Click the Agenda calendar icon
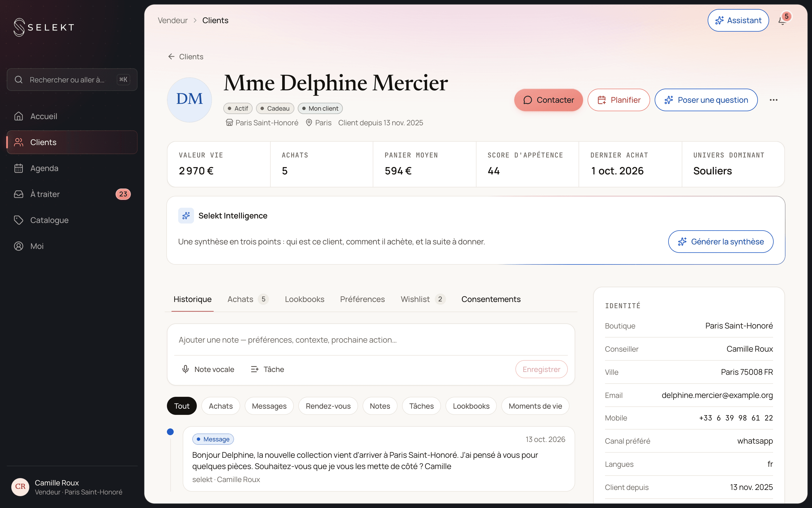The image size is (812, 508). tap(19, 168)
